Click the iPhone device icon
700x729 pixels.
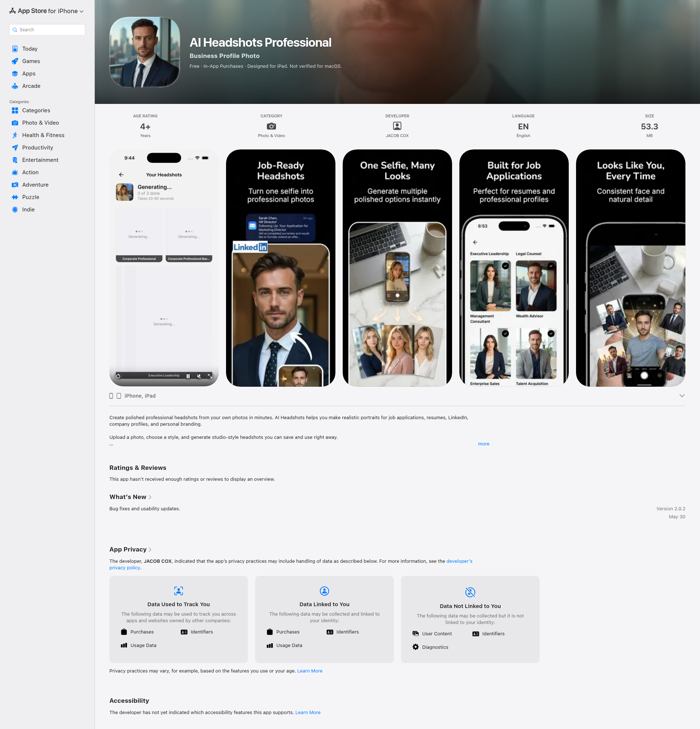pyautogui.click(x=111, y=396)
